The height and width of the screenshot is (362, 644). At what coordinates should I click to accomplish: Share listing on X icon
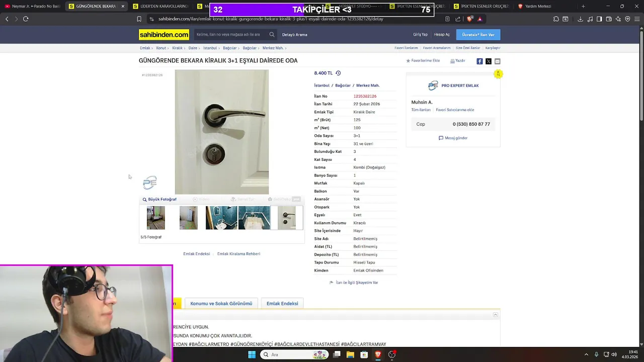(x=489, y=61)
